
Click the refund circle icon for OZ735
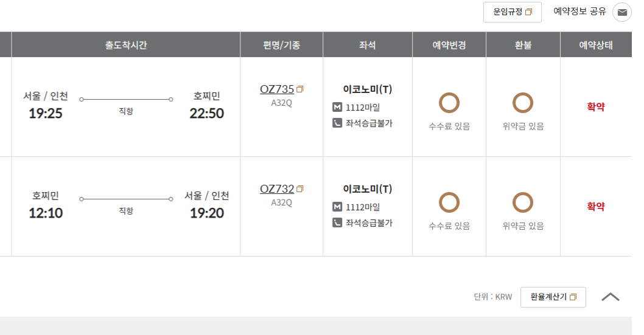tap(523, 103)
